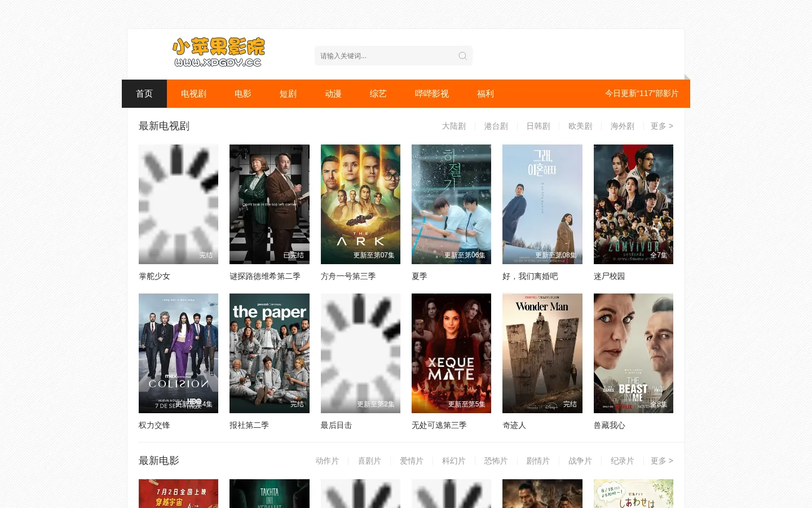The width and height of the screenshot is (812, 508).
Task: Open the 迷尸校园 Zomvivor poster
Action: [x=633, y=204]
